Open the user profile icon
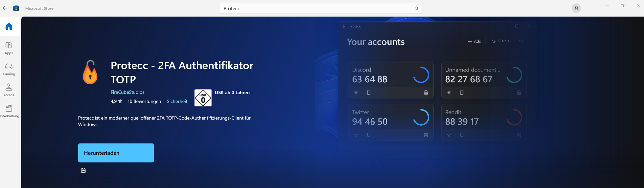The width and height of the screenshot is (644, 188). [576, 8]
